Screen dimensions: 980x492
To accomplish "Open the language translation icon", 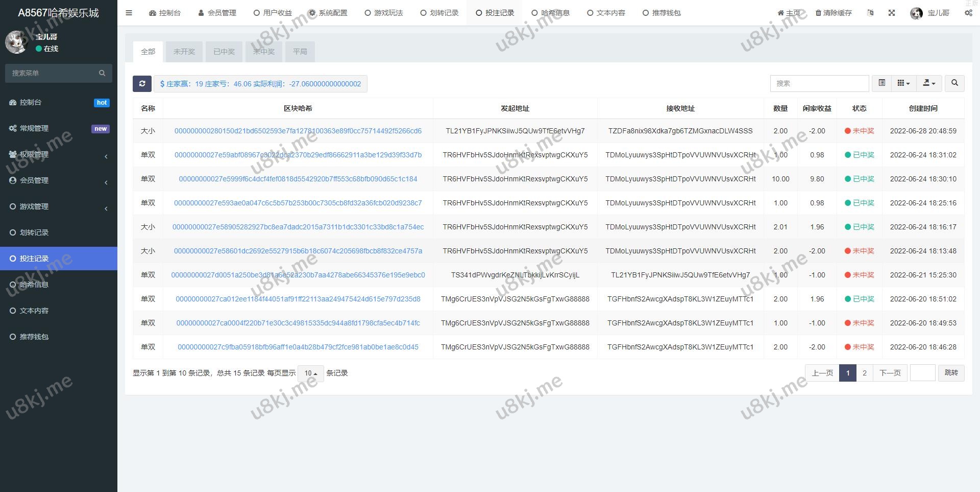I will click(870, 13).
